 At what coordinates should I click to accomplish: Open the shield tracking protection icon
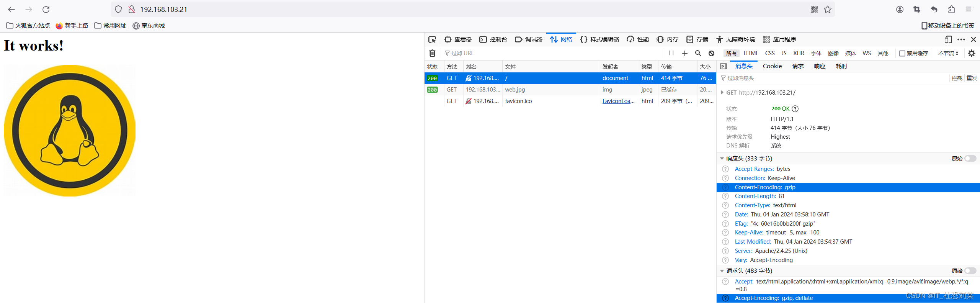[118, 9]
